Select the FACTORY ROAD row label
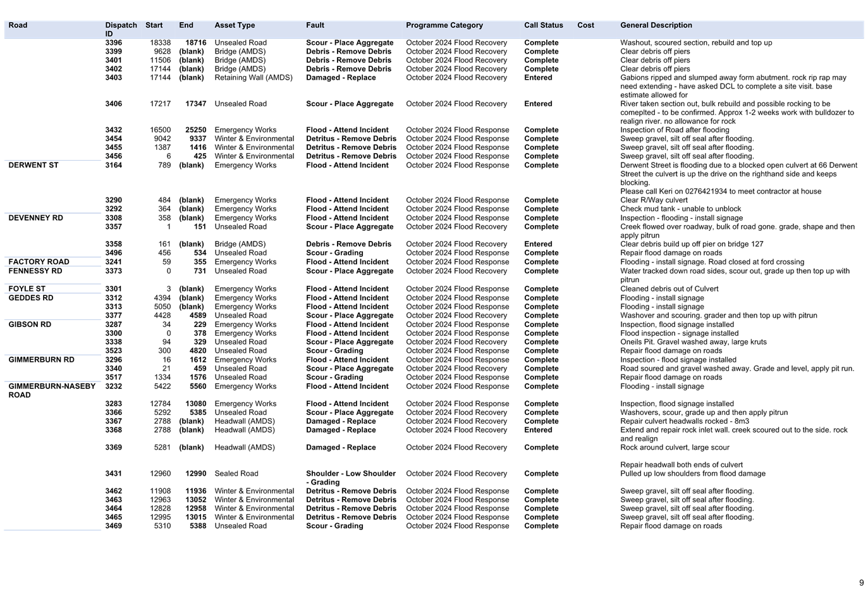Viewport: 868px width, 604px height. 39,261
